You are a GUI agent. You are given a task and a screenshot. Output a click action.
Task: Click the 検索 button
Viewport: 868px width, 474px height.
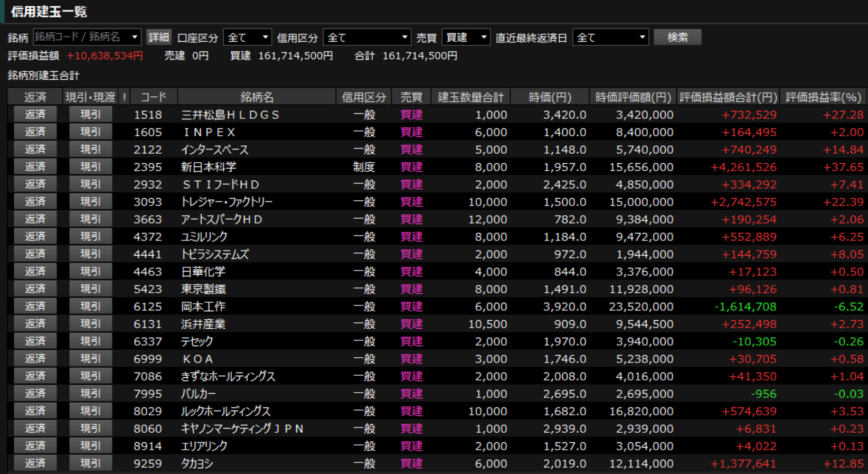pyautogui.click(x=677, y=37)
